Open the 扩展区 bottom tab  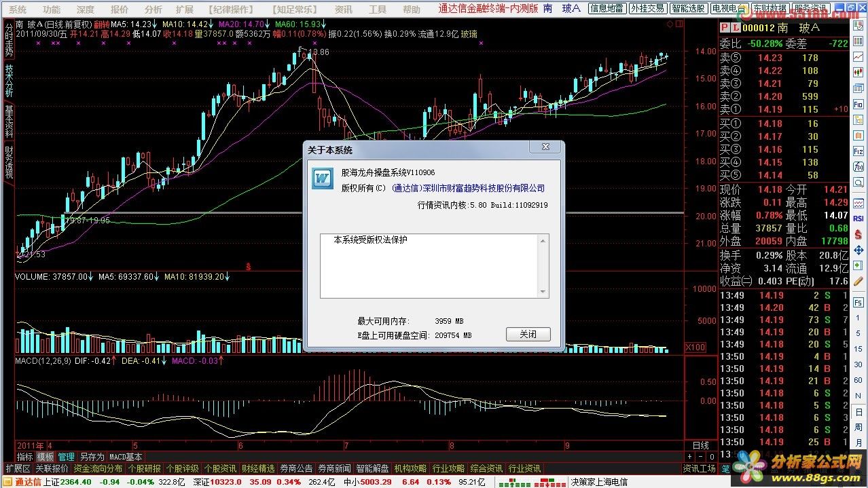click(x=18, y=468)
